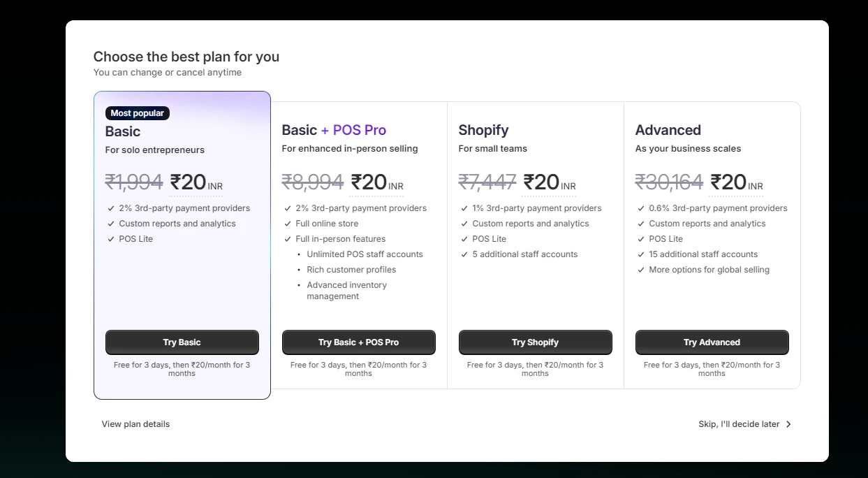868x478 pixels.
Task: Click the Try Basic + POS Pro button
Action: (x=358, y=342)
